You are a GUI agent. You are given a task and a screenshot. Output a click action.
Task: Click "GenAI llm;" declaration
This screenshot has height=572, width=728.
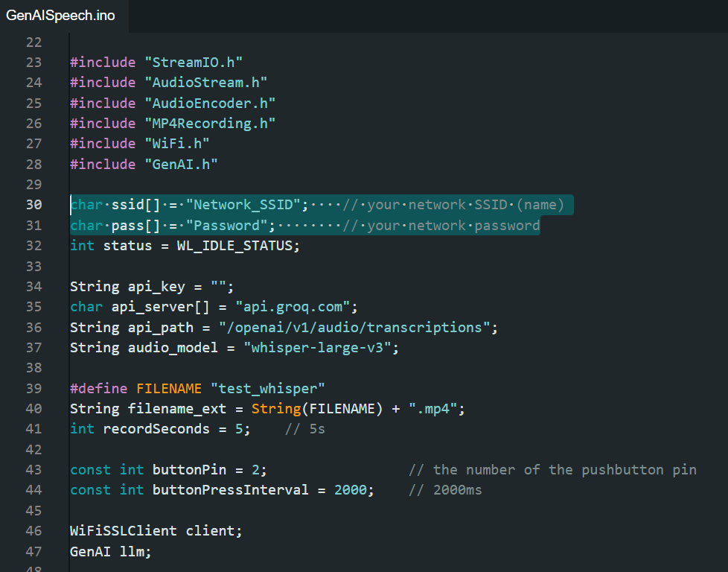[x=111, y=552]
